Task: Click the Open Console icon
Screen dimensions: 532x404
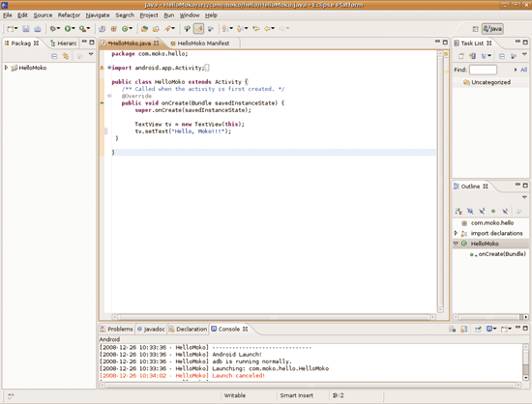Action: pyautogui.click(x=505, y=329)
